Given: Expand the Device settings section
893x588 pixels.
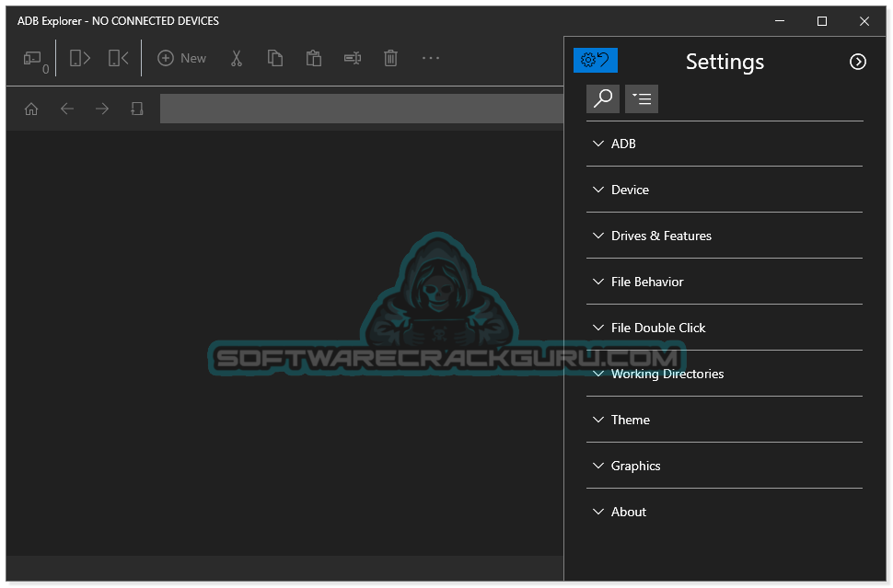Looking at the screenshot, I should (725, 190).
